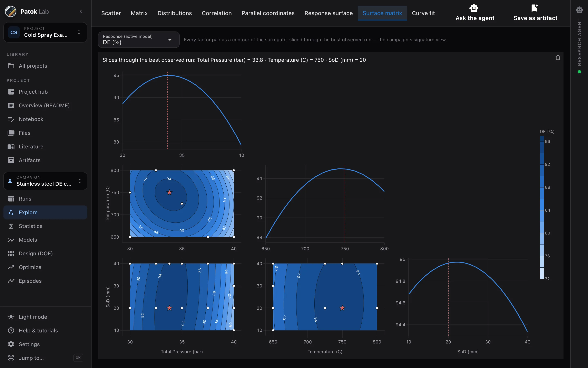Click the chart export share icon
This screenshot has height=368, width=588.
tap(558, 57)
